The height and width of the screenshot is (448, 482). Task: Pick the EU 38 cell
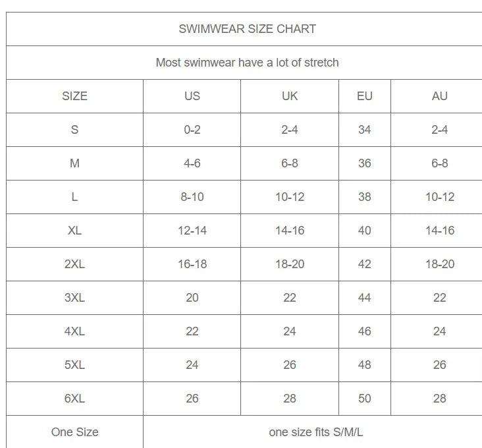pos(365,197)
